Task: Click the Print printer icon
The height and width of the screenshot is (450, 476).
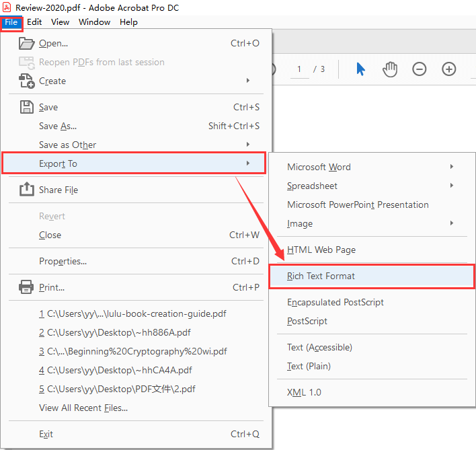Action: (x=27, y=288)
